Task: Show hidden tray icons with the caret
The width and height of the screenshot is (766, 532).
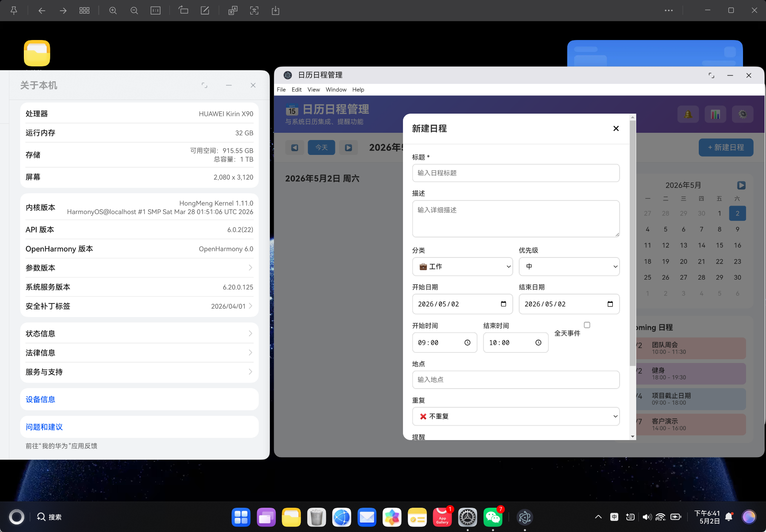Action: tap(598, 517)
